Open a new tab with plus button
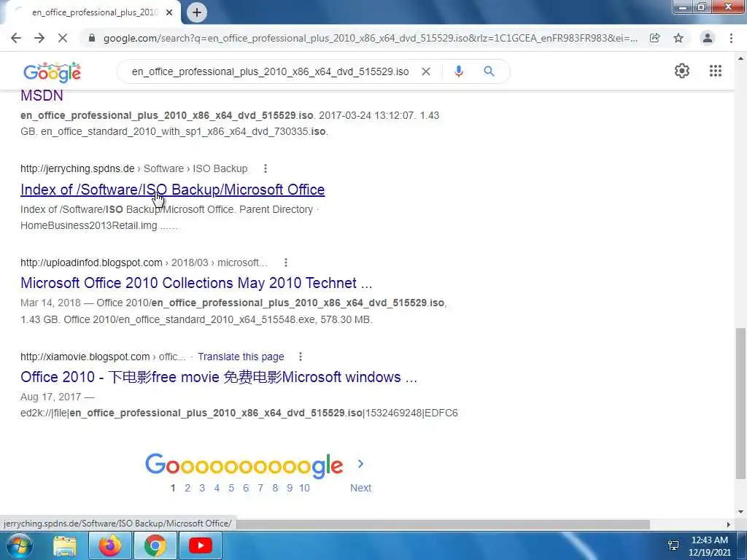The image size is (747, 560). click(x=197, y=12)
